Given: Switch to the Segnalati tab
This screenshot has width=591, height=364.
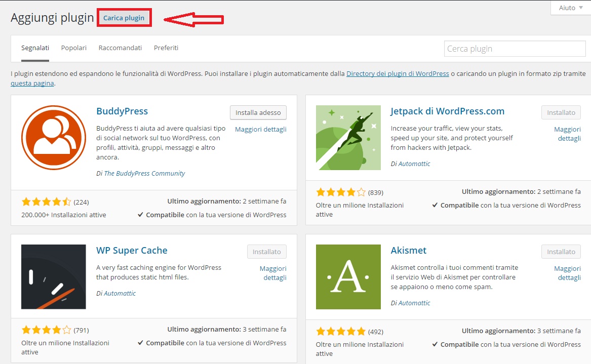Looking at the screenshot, I should pos(35,48).
